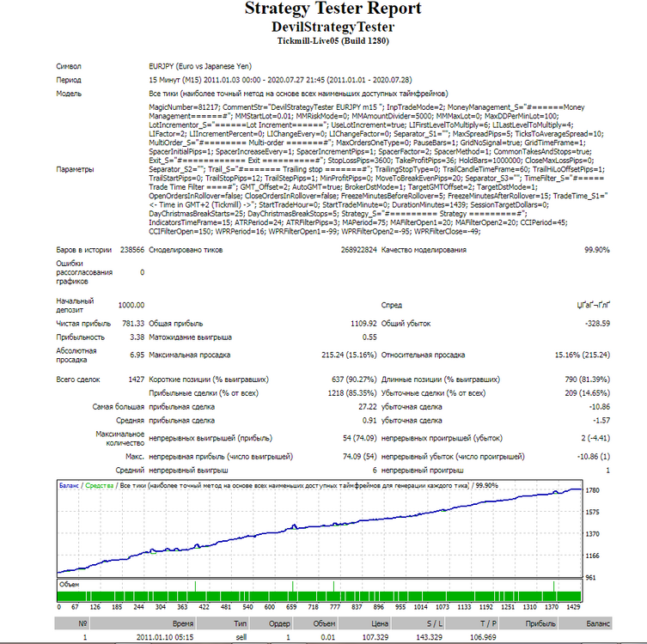
Task: Click the long positions value 790 (81.39%)
Action: (587, 380)
